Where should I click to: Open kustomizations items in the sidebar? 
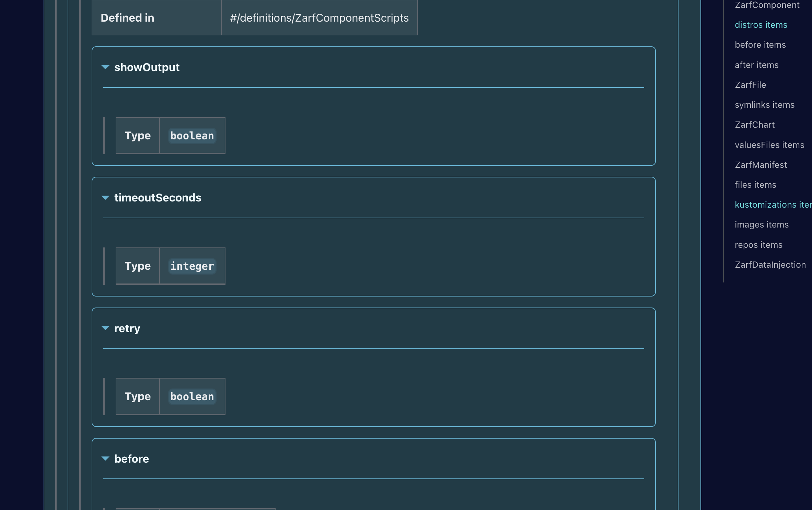click(773, 204)
